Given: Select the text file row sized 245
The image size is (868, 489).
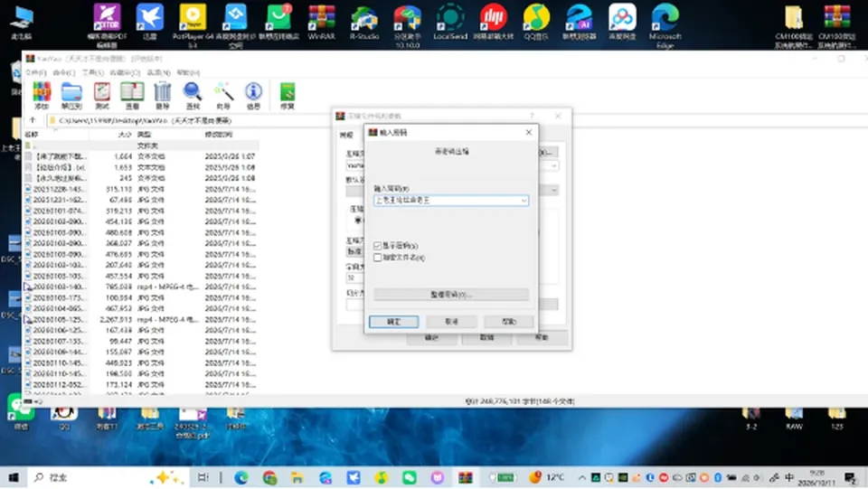Looking at the screenshot, I should 141,178.
